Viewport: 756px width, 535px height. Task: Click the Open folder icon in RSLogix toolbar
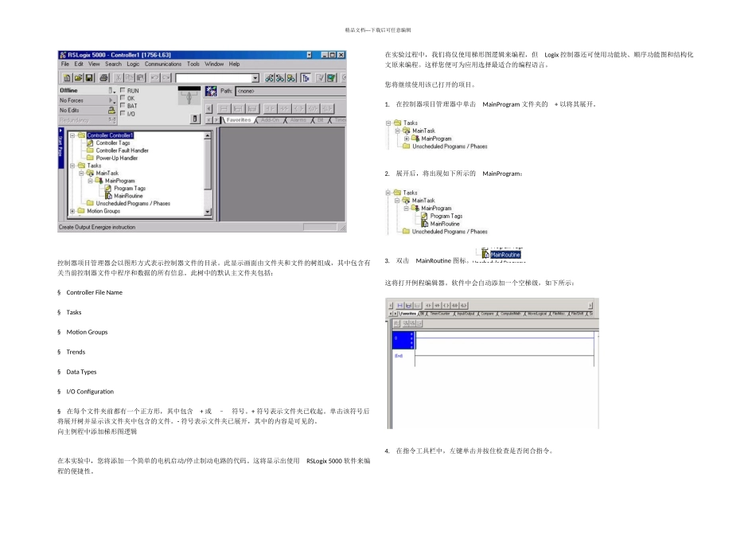[78, 78]
